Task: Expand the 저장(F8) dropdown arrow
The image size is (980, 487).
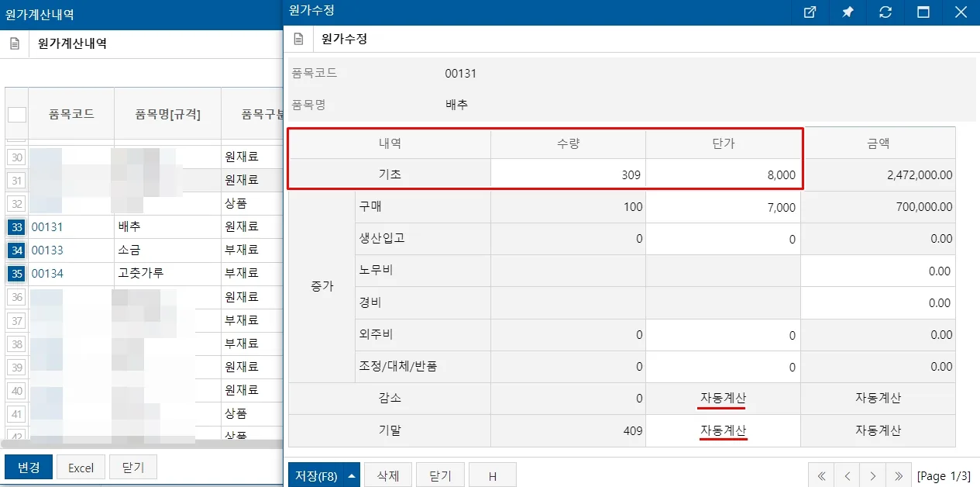Action: 352,476
